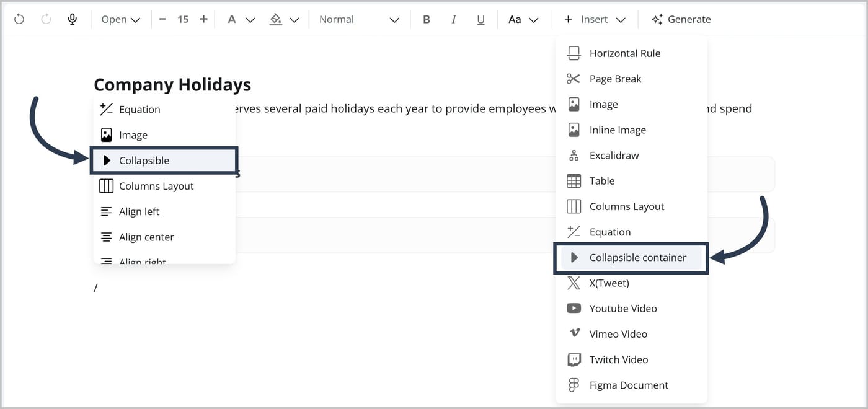
Task: Open the Open font family dropdown
Action: (120, 19)
